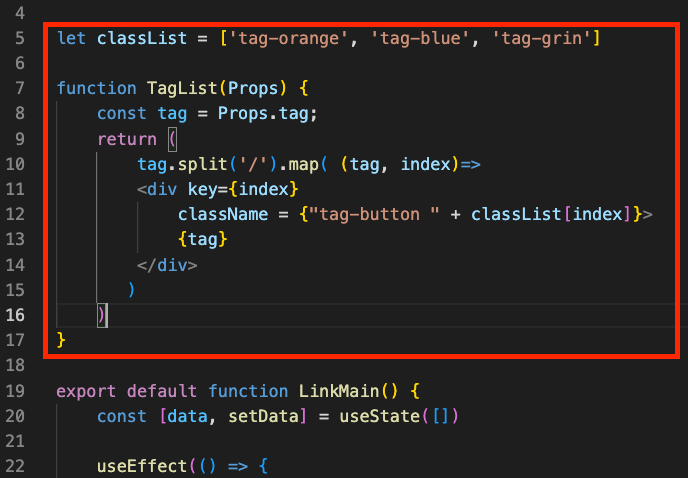
Task: Select the 'tag-blue' string literal
Action: (420, 38)
